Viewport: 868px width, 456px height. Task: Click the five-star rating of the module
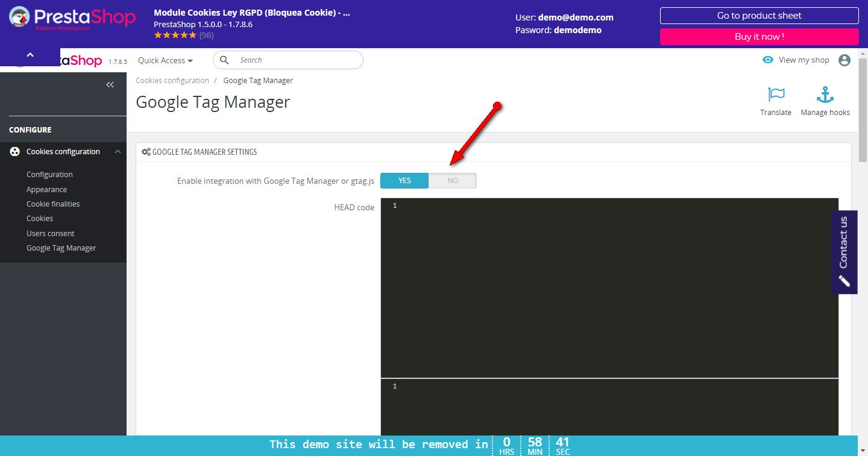tap(175, 36)
